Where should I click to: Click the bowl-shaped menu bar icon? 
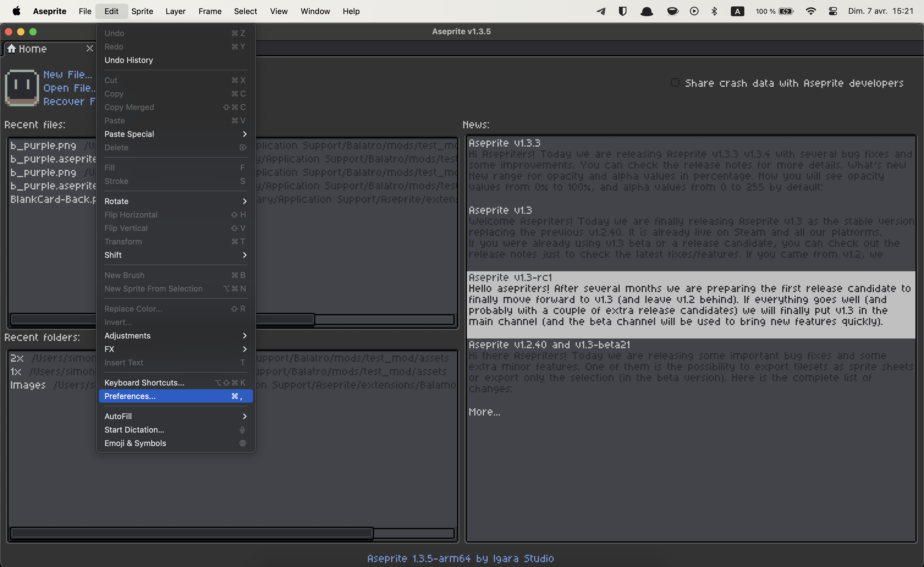(x=672, y=11)
